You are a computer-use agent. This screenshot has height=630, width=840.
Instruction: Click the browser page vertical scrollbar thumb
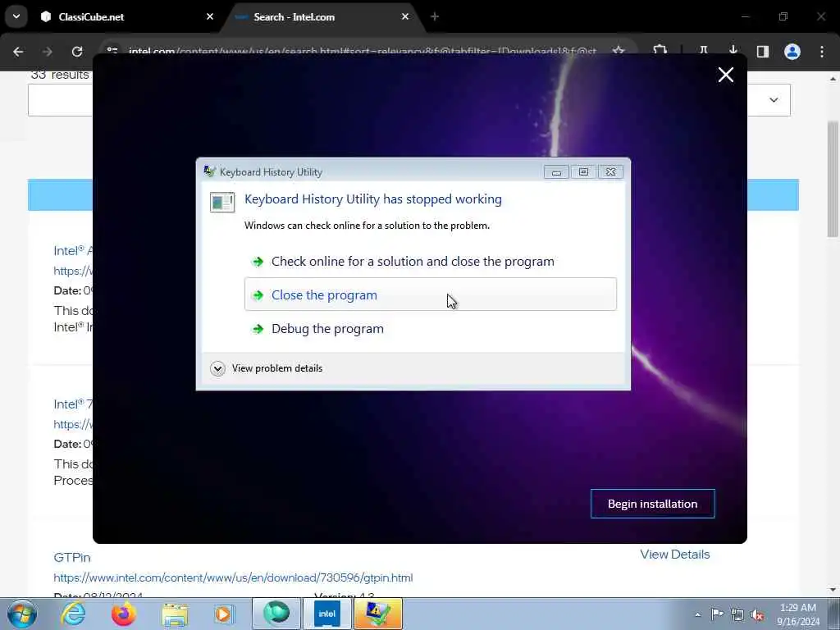pos(833,179)
